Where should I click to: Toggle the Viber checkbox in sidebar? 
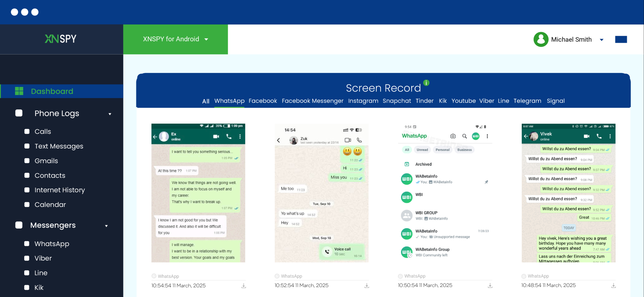click(27, 258)
